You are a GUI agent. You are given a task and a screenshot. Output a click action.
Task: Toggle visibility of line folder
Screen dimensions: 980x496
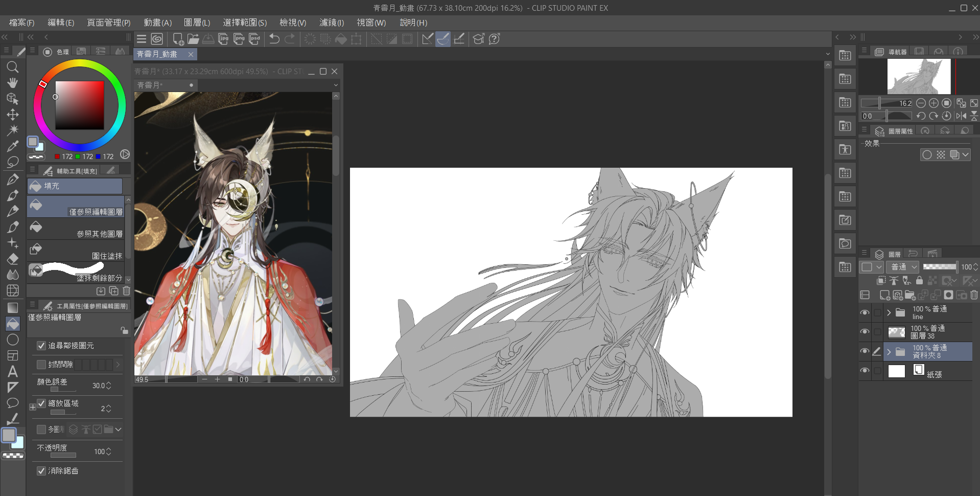pyautogui.click(x=865, y=312)
